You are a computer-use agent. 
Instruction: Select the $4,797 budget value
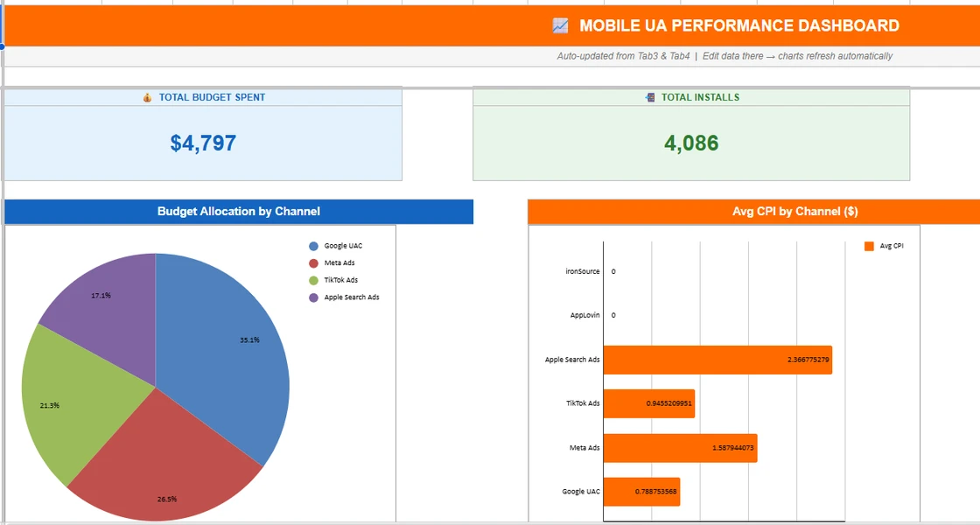(x=203, y=143)
